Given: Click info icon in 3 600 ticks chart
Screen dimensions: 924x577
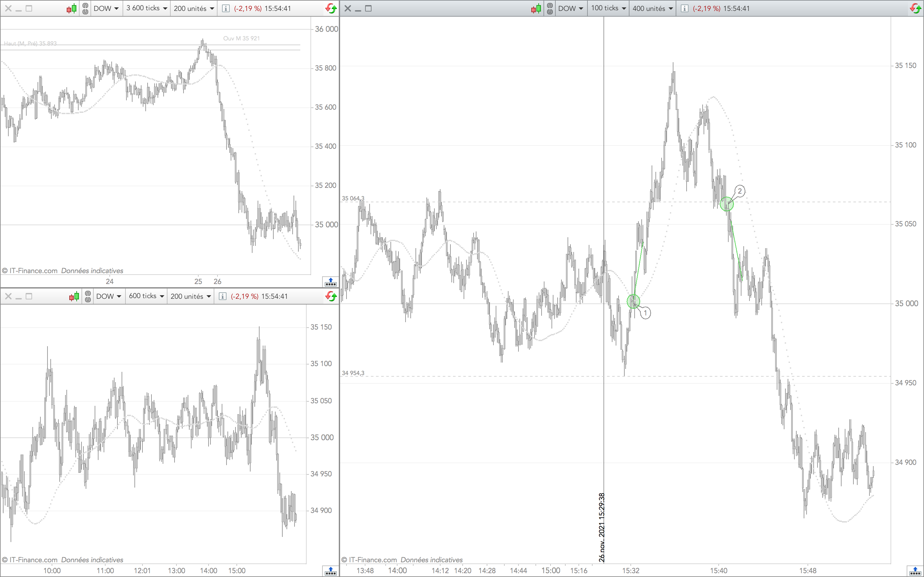Looking at the screenshot, I should pyautogui.click(x=226, y=8).
